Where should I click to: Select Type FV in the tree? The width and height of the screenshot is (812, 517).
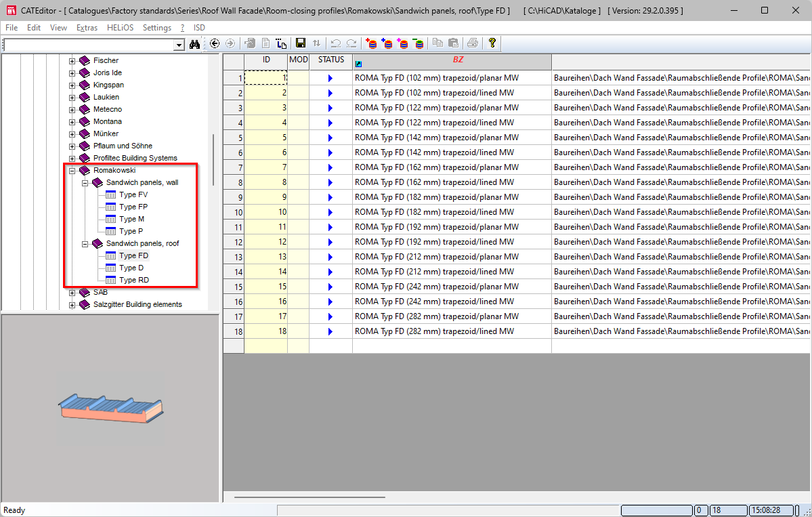[x=133, y=194]
